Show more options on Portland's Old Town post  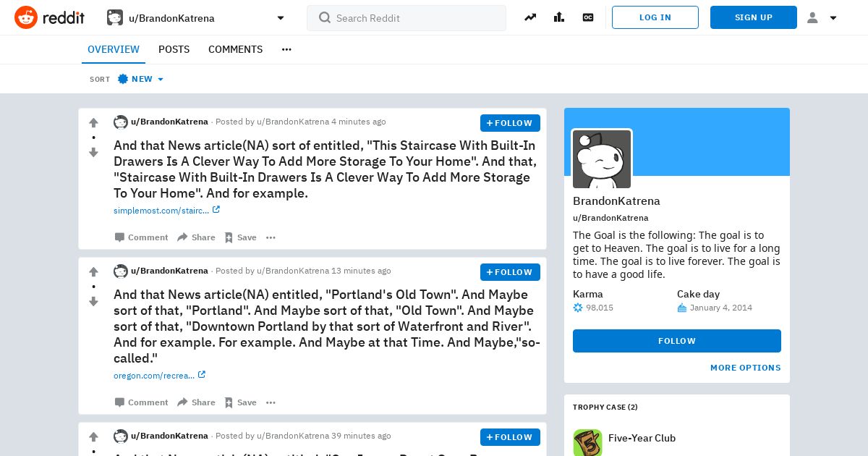point(271,402)
